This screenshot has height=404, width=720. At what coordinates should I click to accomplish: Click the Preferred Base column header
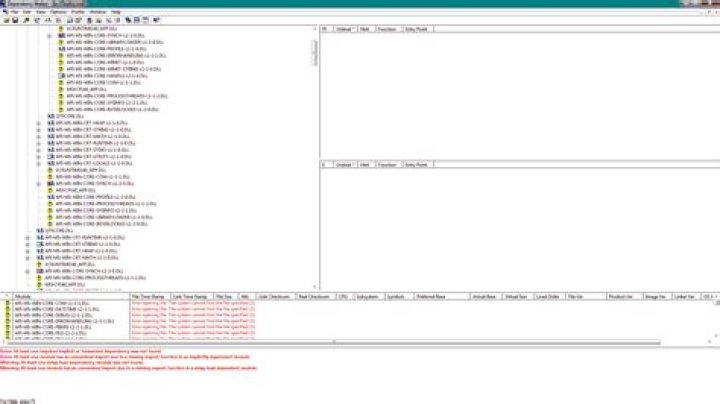tap(442, 297)
